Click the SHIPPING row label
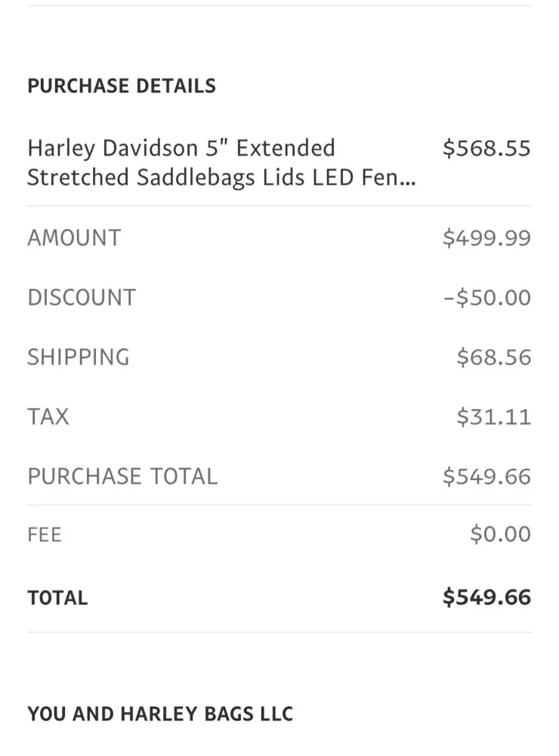Image resolution: width=559 pixels, height=756 pixels. click(x=79, y=357)
